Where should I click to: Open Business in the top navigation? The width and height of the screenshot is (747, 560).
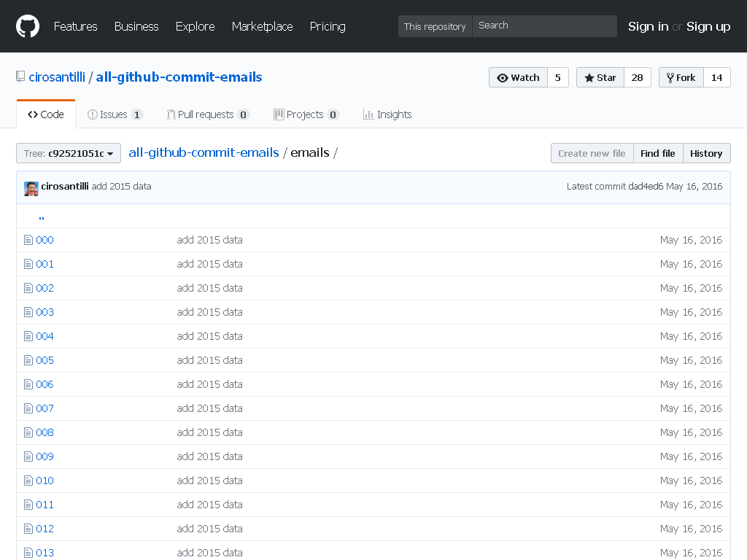pos(136,26)
